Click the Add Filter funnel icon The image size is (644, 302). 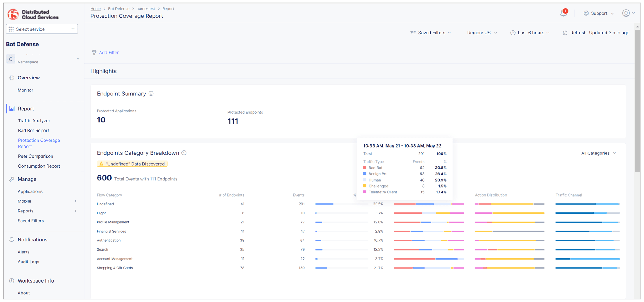pos(94,53)
